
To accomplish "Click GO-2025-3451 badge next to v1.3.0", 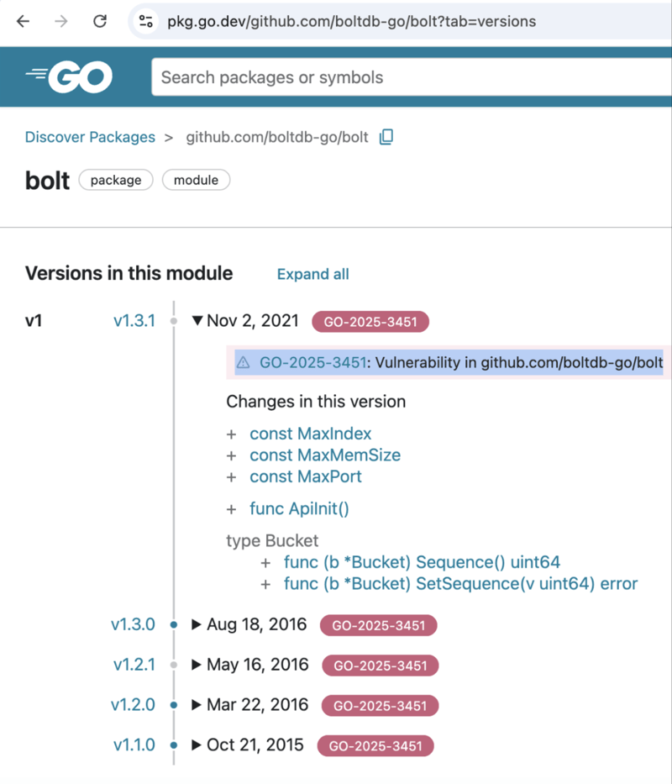I will click(x=378, y=625).
